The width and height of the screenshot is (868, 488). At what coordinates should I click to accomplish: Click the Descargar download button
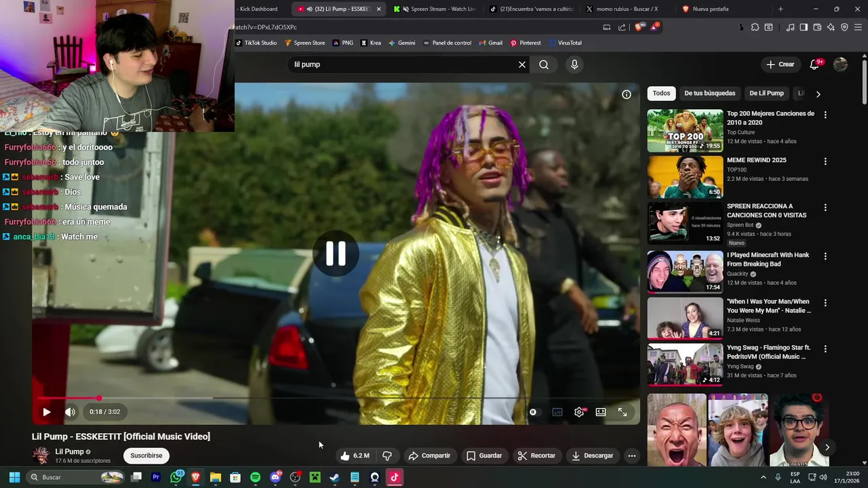click(x=592, y=455)
